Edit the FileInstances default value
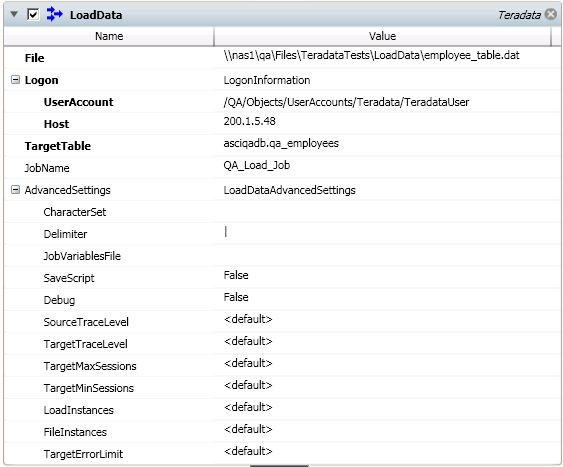563x467 pixels. [x=248, y=429]
